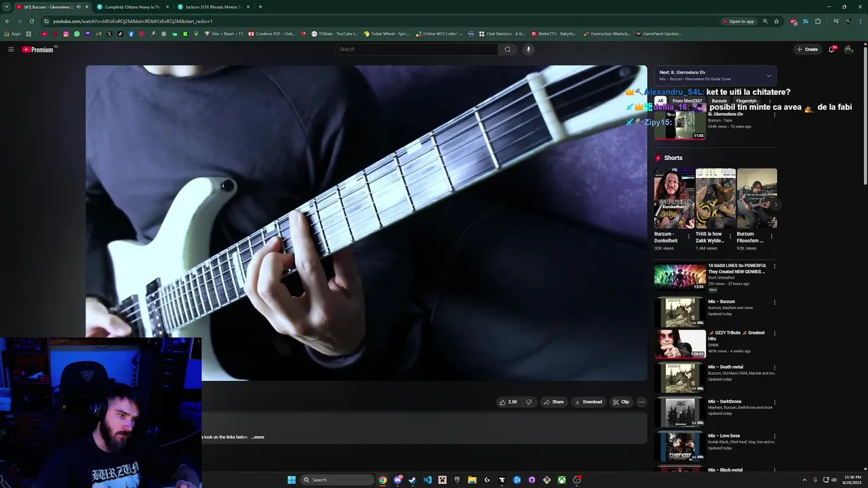Open File Explorer from taskbar
Screen dimensions: 868x488
pos(472,480)
